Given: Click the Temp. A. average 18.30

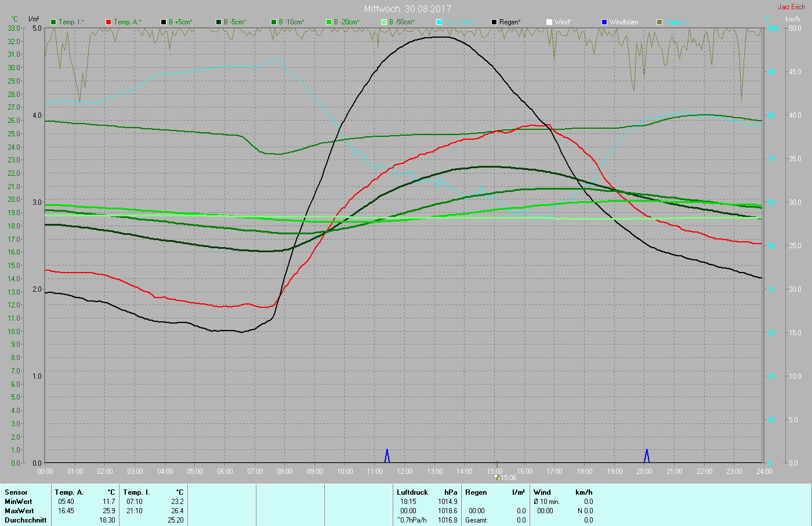Looking at the screenshot, I should tap(107, 520).
